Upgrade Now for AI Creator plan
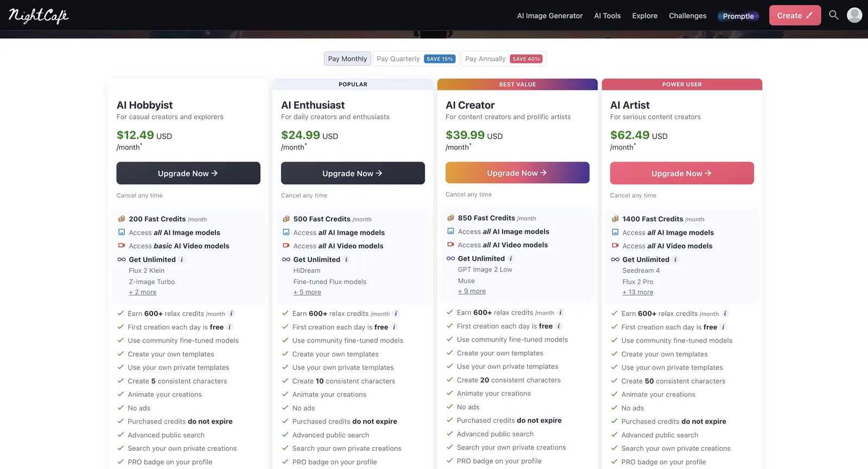Screen dimensions: 868x469 click(518, 172)
